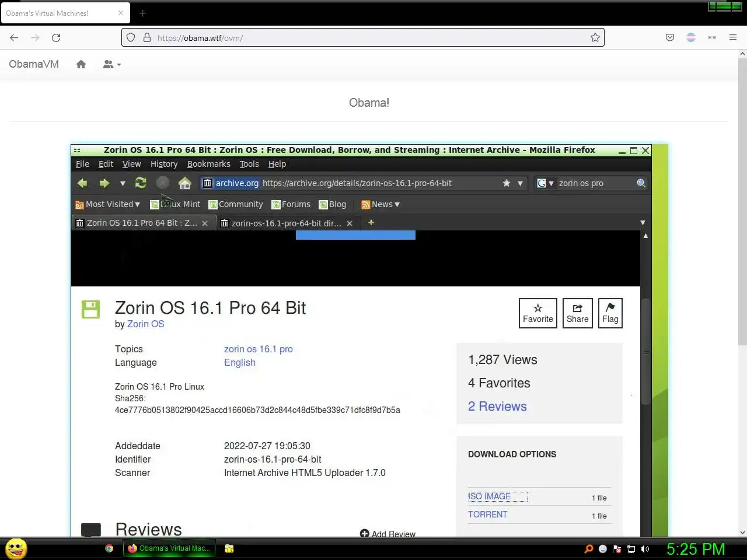Click the VM page vertical scrollbar

[x=645, y=352]
